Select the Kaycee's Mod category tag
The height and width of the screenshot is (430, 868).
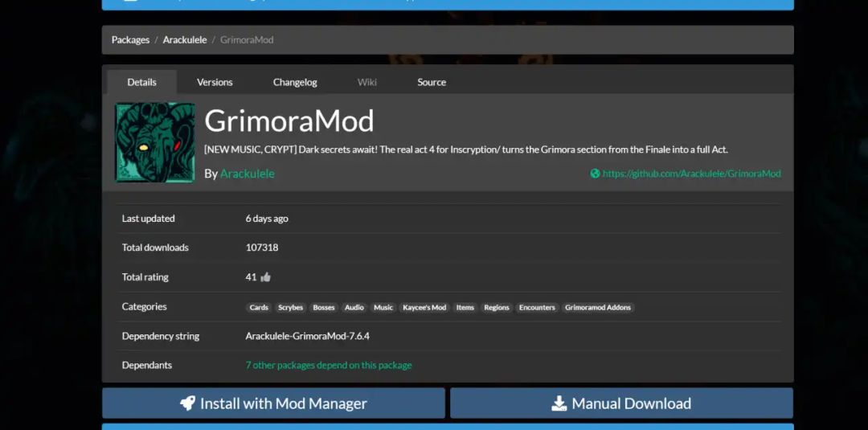coord(424,308)
